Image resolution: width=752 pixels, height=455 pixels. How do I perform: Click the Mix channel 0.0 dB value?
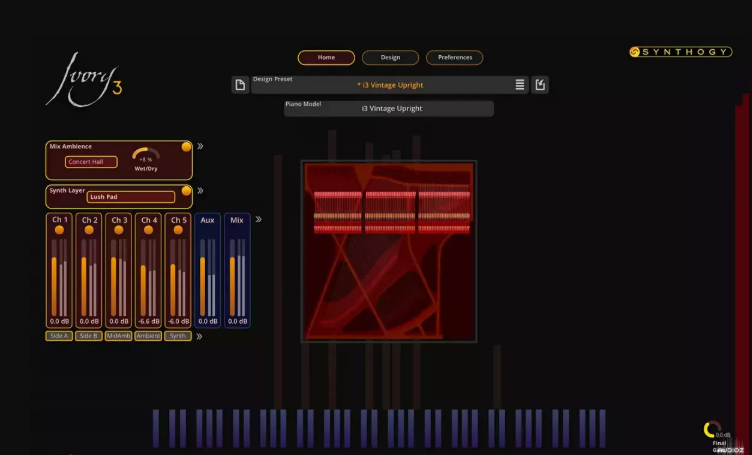pos(237,321)
